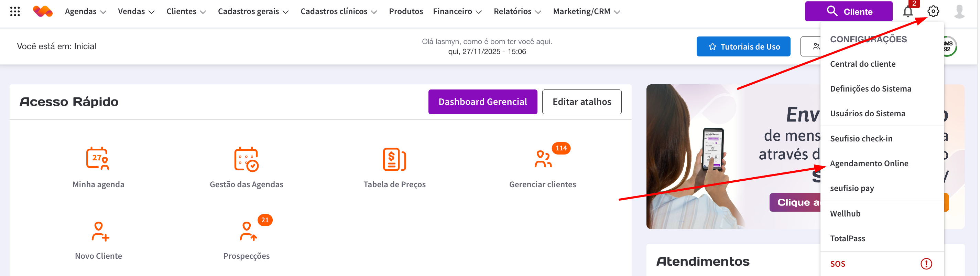Click the Cliente search button
The width and height of the screenshot is (980, 276).
coord(848,11)
